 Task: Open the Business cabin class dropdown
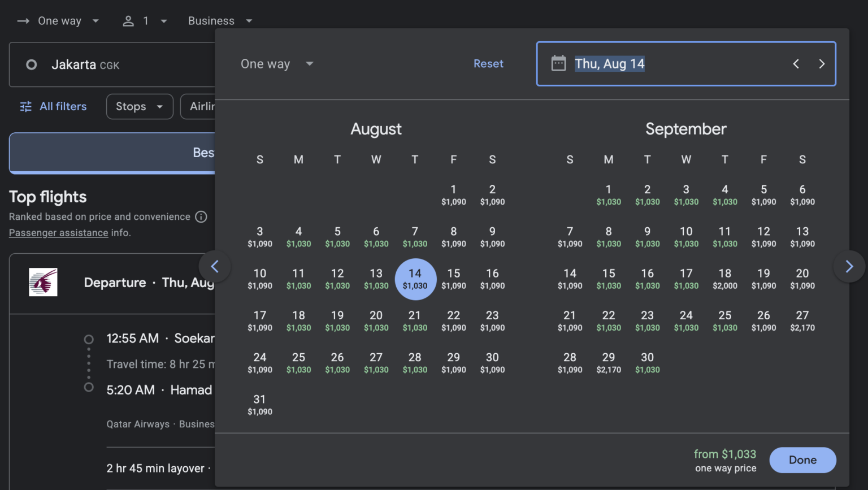(220, 21)
